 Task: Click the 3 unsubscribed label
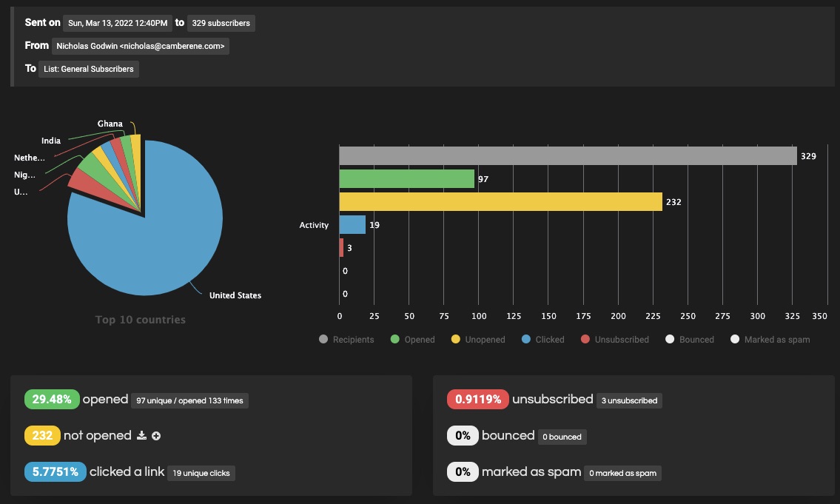click(629, 400)
